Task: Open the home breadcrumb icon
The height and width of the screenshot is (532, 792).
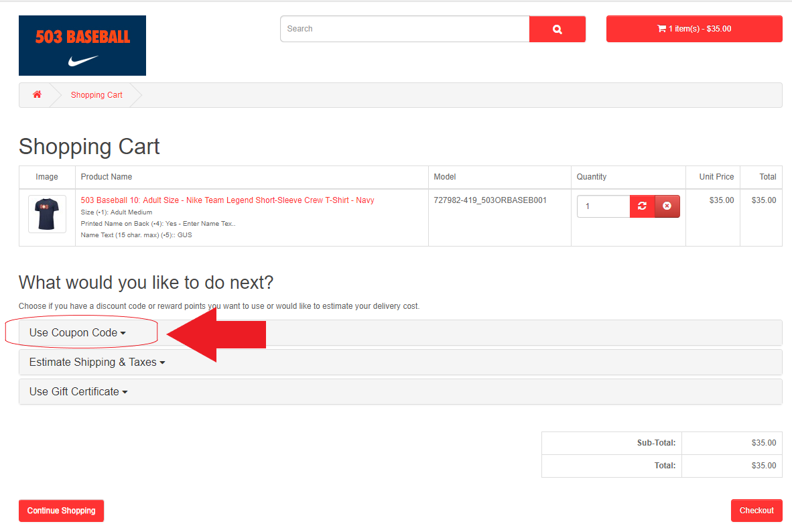Action: [37, 94]
